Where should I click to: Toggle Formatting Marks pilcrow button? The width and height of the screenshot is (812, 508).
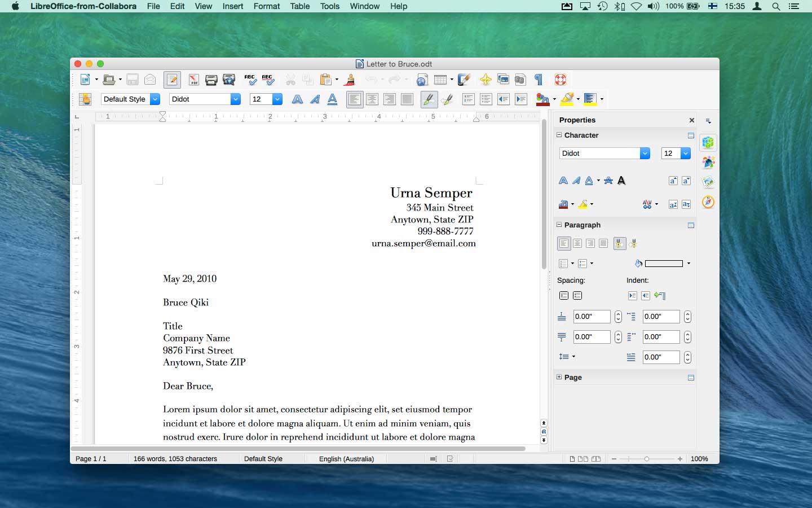tap(539, 80)
